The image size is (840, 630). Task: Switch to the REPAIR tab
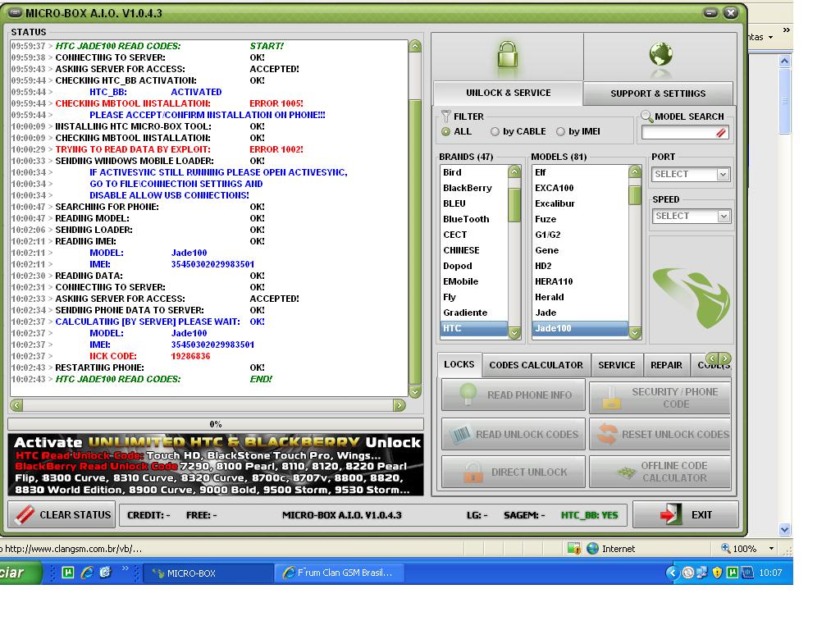666,365
